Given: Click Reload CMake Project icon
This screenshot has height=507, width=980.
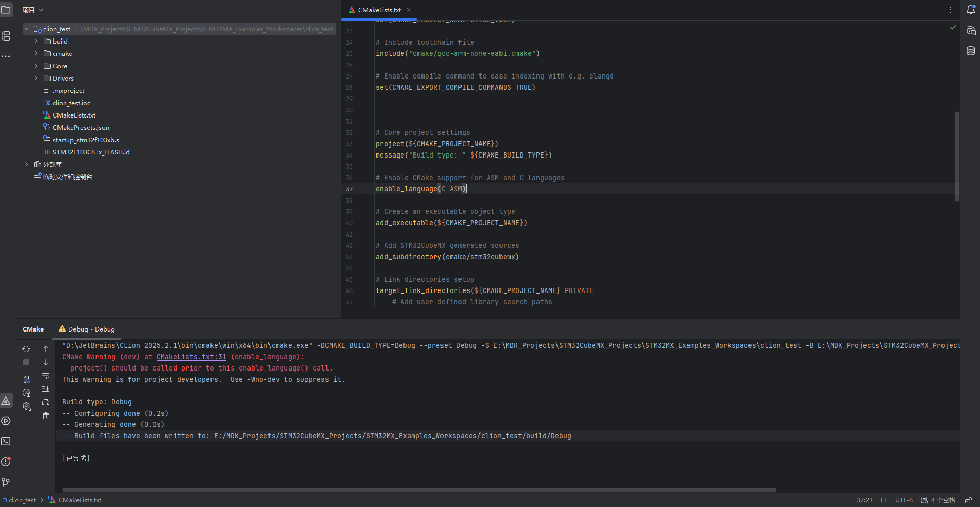Looking at the screenshot, I should tap(26, 349).
